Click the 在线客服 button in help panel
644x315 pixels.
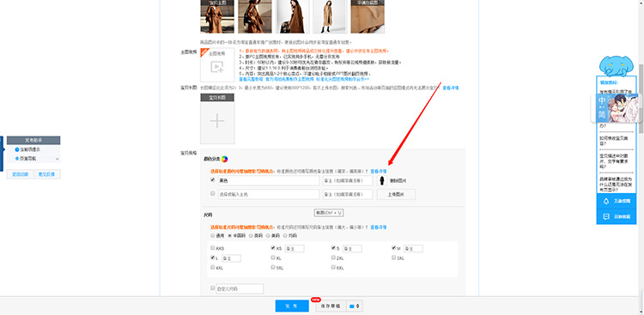coord(617,216)
